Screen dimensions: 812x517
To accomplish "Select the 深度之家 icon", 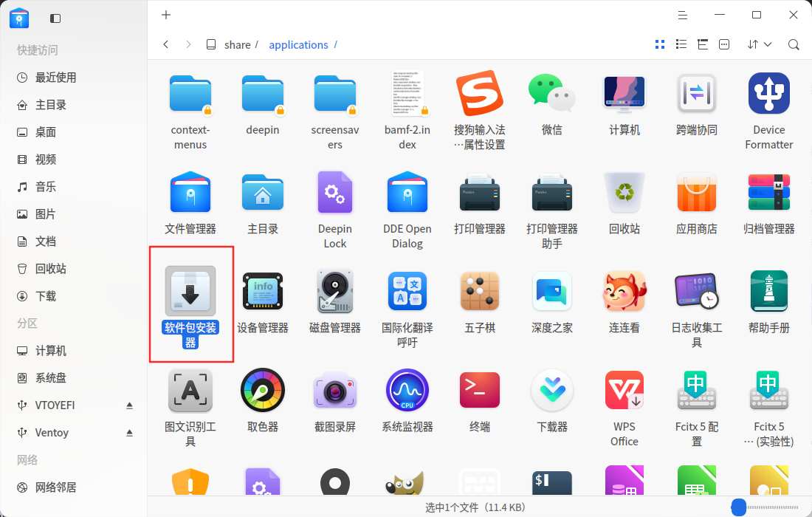I will pos(552,291).
